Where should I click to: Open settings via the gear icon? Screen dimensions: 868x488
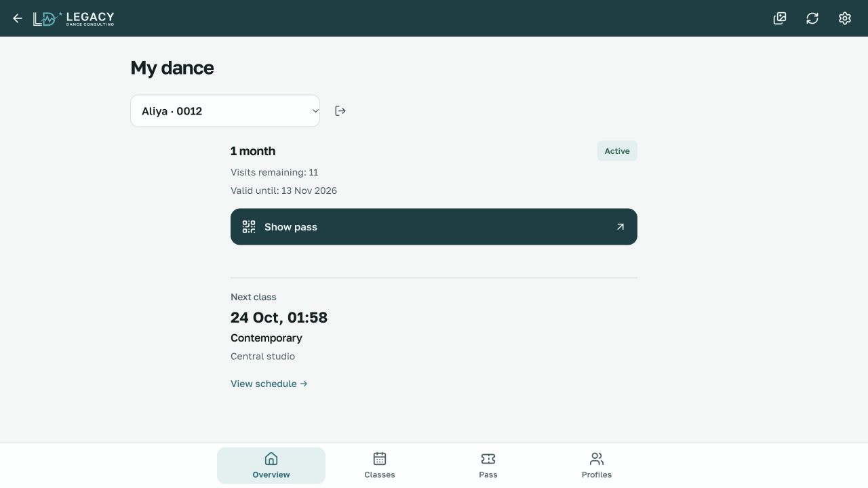845,18
